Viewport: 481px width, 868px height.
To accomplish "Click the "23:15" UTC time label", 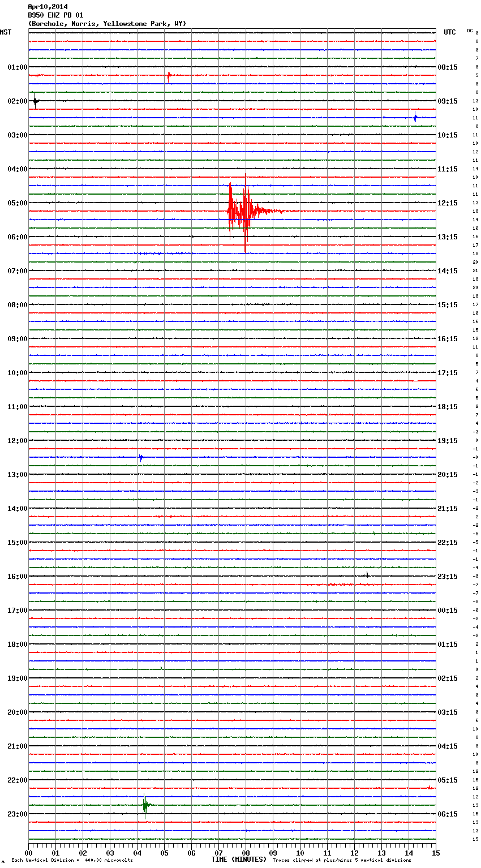I will click(x=448, y=577).
